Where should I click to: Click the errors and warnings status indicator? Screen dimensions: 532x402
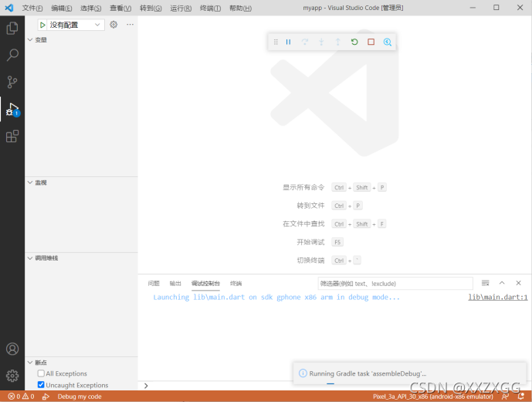point(21,397)
